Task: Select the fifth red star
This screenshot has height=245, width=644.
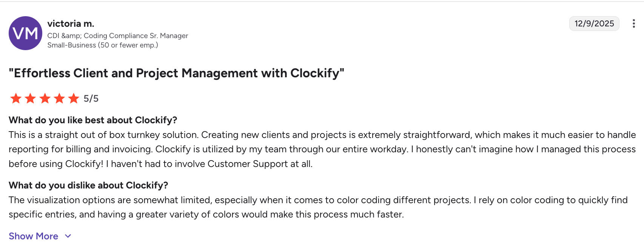Action: [73, 98]
